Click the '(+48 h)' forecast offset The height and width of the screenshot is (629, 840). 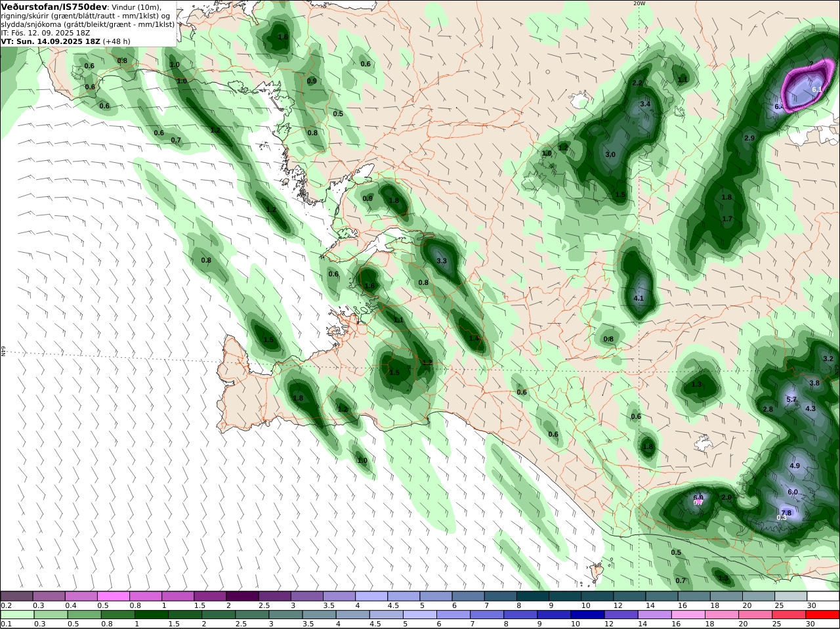coord(117,41)
